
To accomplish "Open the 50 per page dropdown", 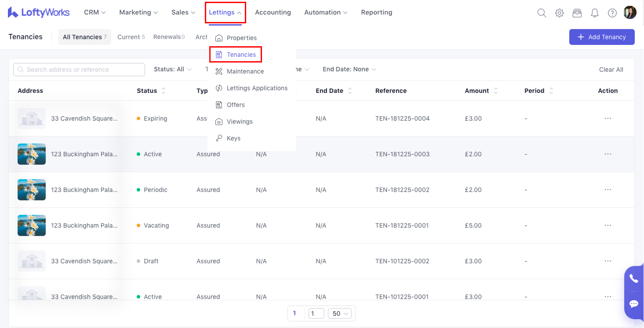I will tap(340, 313).
